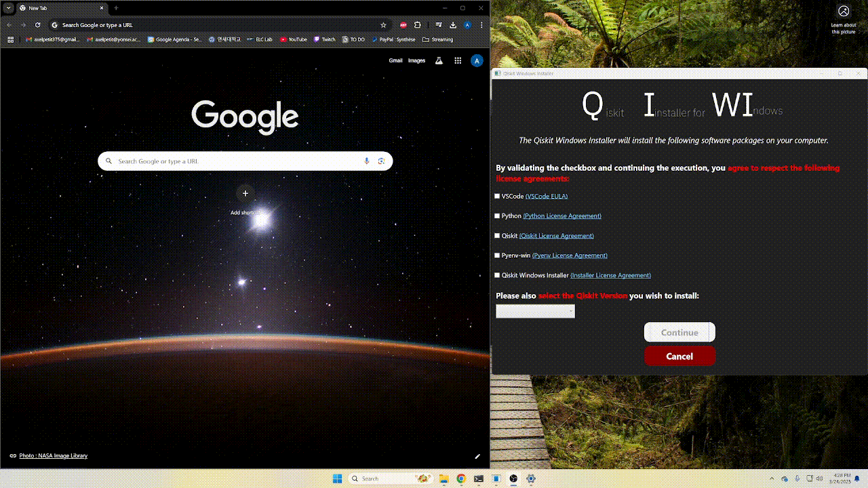This screenshot has height=488, width=868.
Task: Expand the Qiskit version dropdown
Action: (535, 311)
